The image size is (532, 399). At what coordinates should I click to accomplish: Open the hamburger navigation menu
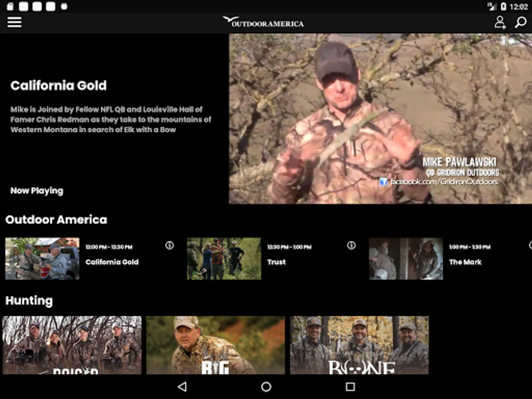point(14,22)
